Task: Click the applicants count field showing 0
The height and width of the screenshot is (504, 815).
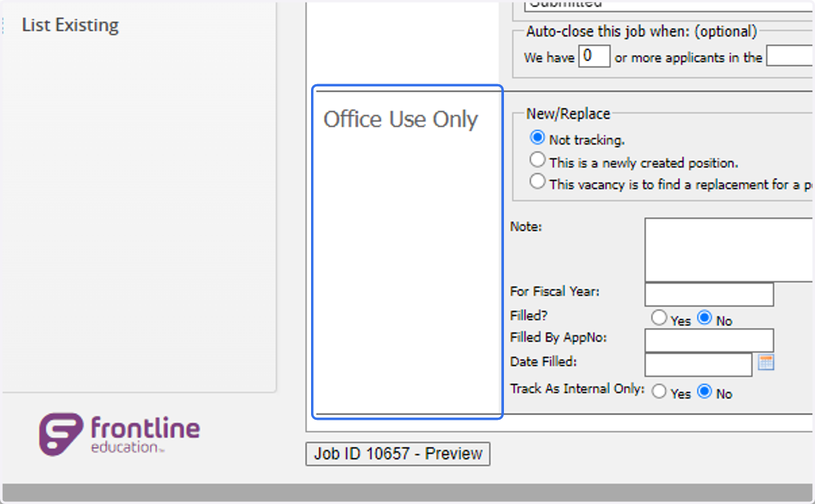Action: tap(594, 56)
